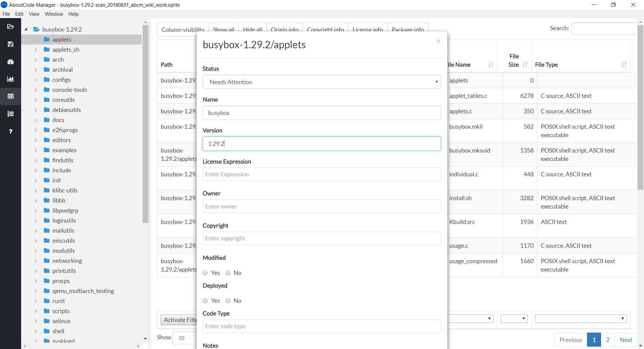
Task: Expand the applets_sh tree node
Action: coord(36,50)
